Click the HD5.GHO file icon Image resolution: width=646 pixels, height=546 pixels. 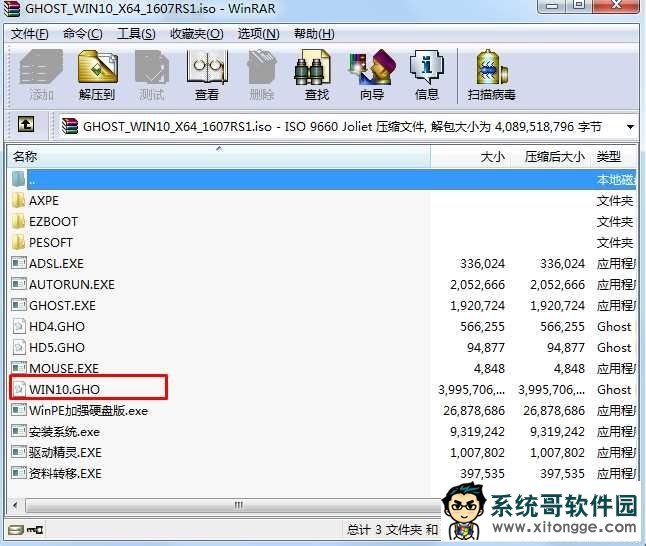click(x=19, y=347)
